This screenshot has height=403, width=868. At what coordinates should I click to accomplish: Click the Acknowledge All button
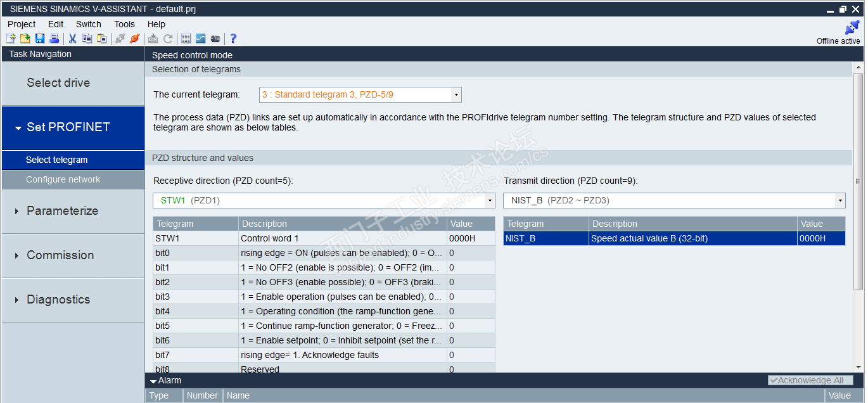coord(810,380)
